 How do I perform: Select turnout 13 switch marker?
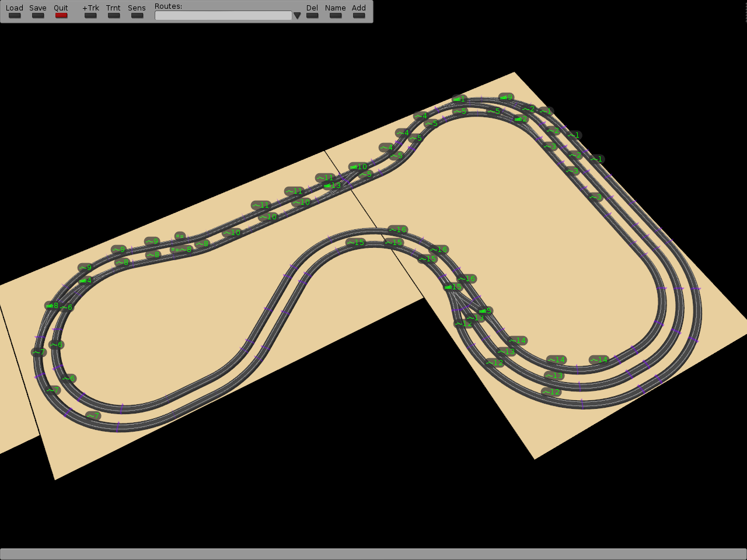(x=332, y=185)
